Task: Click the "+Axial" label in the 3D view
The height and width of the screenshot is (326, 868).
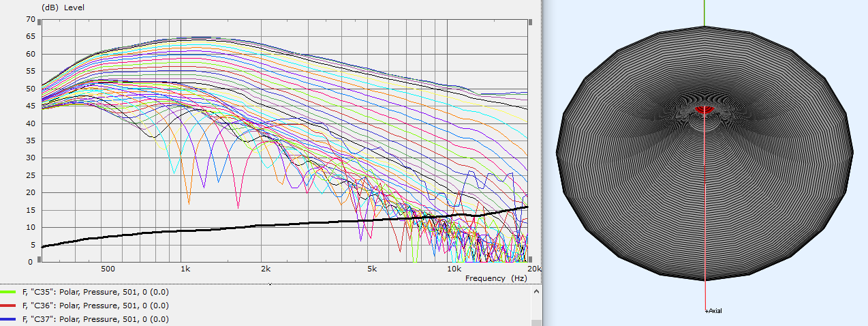Action: [x=713, y=311]
